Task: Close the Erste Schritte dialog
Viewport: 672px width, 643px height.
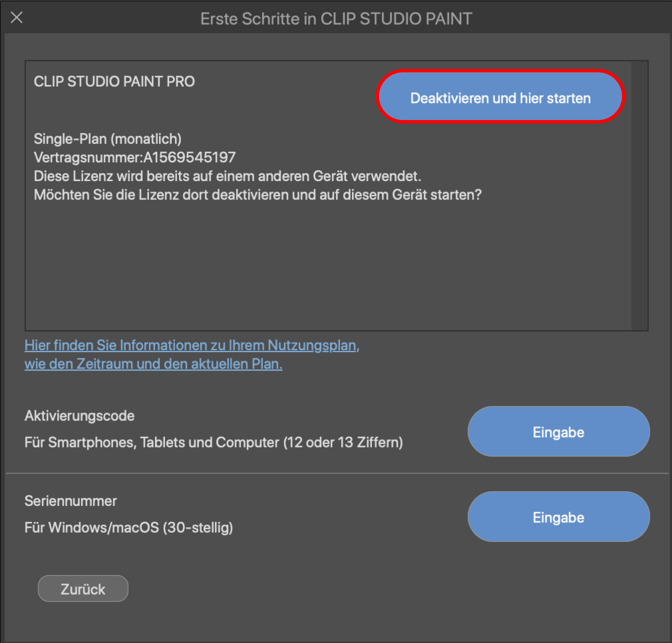Action: [x=16, y=17]
